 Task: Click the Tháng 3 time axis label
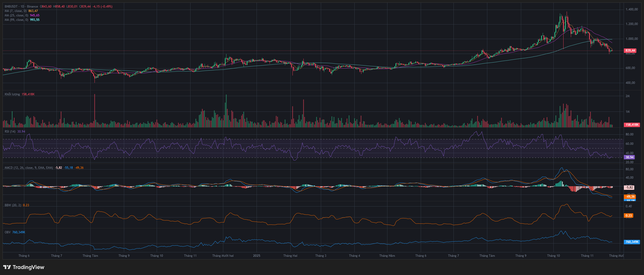click(320, 256)
